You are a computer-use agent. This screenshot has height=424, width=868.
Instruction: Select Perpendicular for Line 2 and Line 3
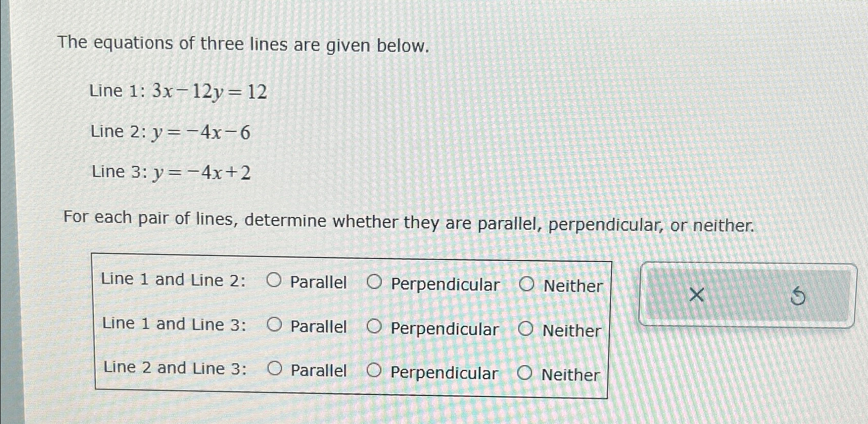click(x=376, y=372)
